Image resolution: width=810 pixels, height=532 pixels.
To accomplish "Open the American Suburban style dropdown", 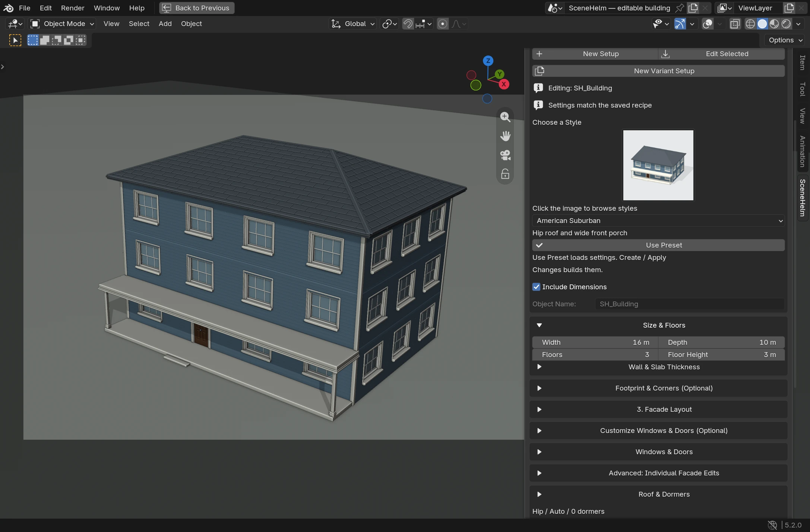I will click(658, 221).
